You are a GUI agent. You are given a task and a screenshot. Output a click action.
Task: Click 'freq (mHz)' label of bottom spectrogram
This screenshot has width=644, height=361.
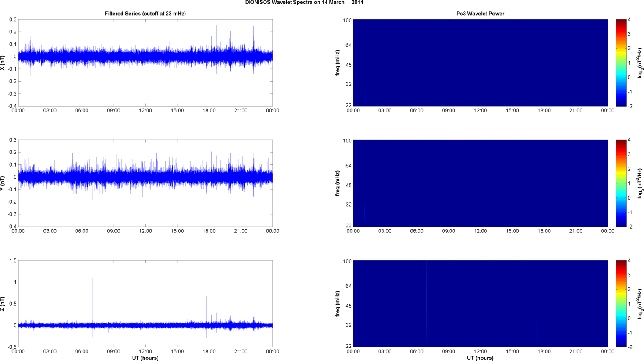point(338,304)
